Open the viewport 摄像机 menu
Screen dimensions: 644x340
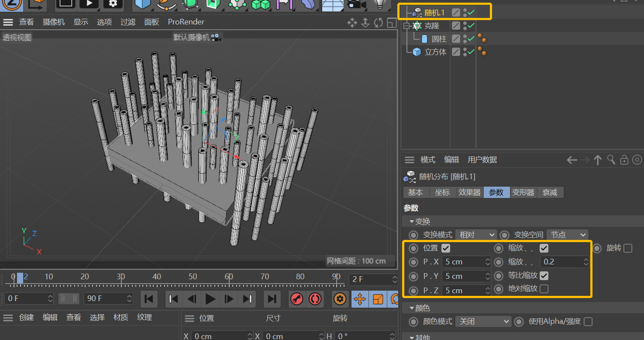(x=54, y=22)
